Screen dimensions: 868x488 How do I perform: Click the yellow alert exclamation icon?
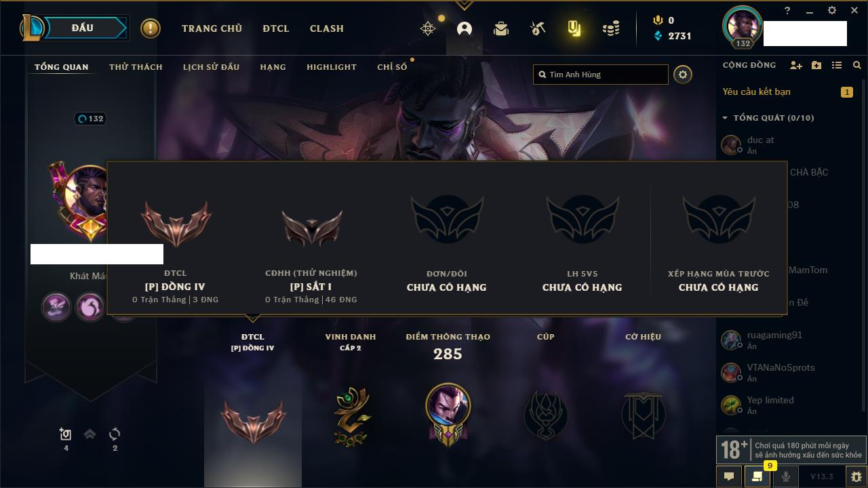click(151, 28)
